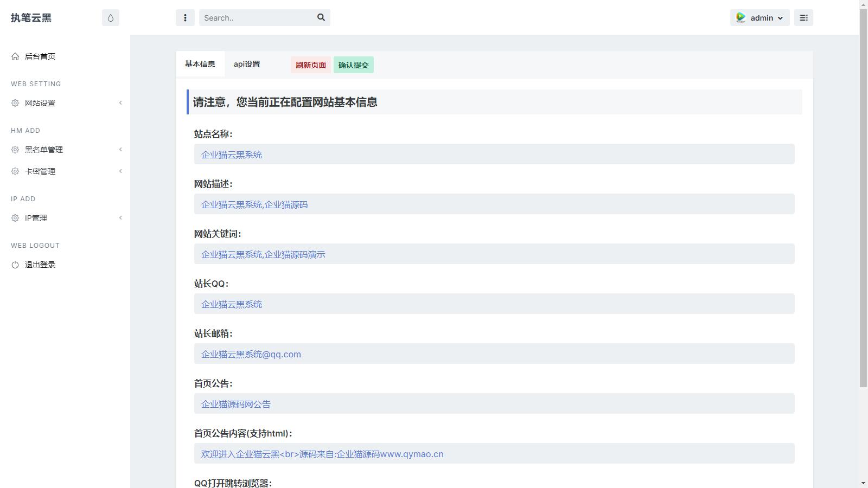
Task: Switch to the api设置 tab
Action: (247, 64)
